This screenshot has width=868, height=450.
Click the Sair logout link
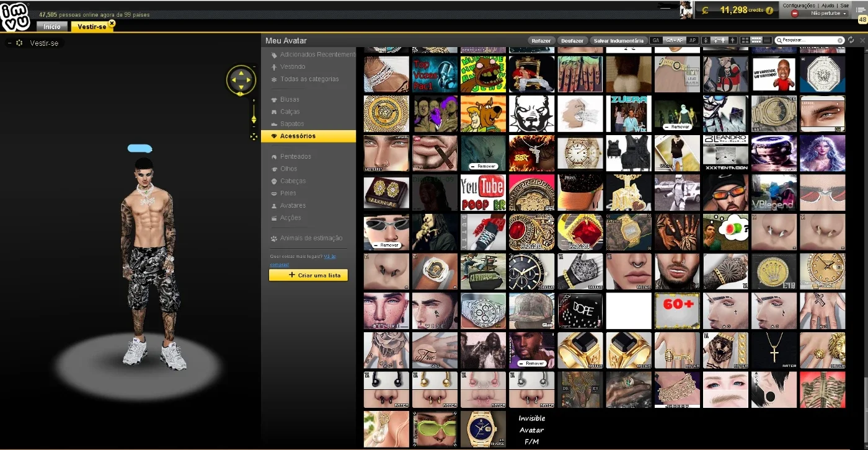click(845, 5)
